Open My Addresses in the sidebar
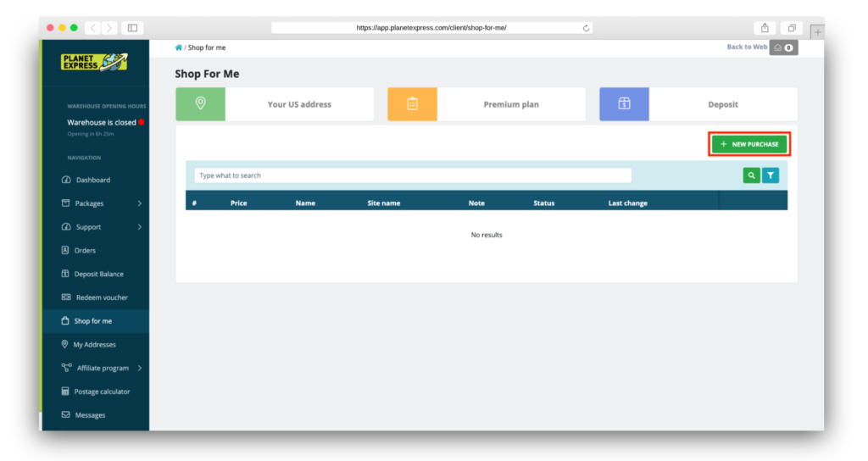This screenshot has width=868, height=461. tap(95, 344)
